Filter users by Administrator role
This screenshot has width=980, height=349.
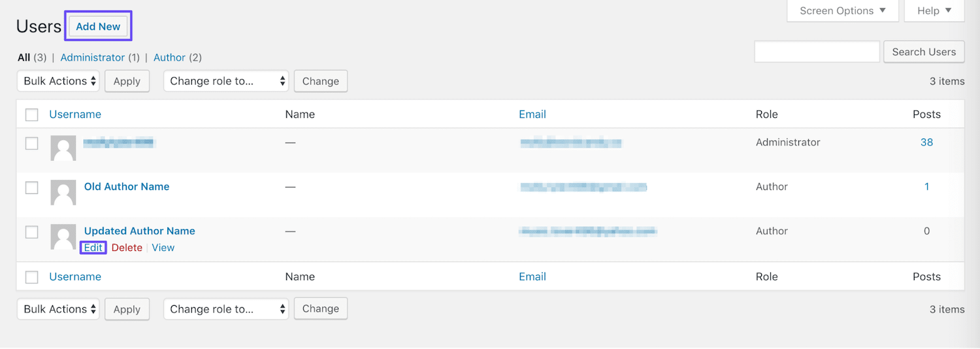[92, 58]
